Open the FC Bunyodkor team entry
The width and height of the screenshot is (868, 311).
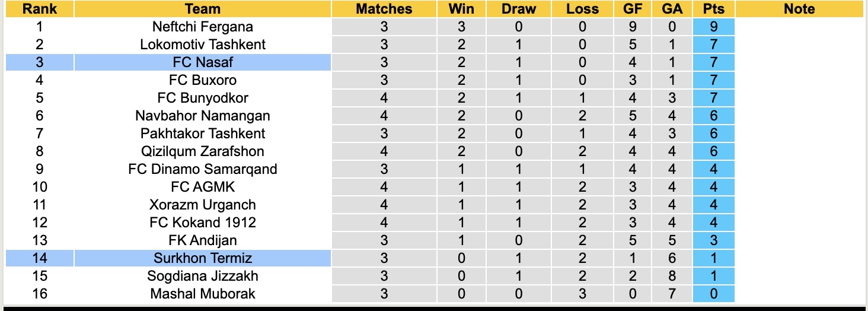click(203, 98)
